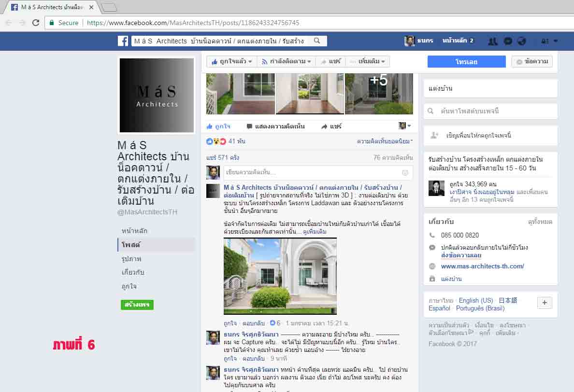The height and width of the screenshot is (392, 574).
Task: Open a new browser tab
Action: [109, 7]
